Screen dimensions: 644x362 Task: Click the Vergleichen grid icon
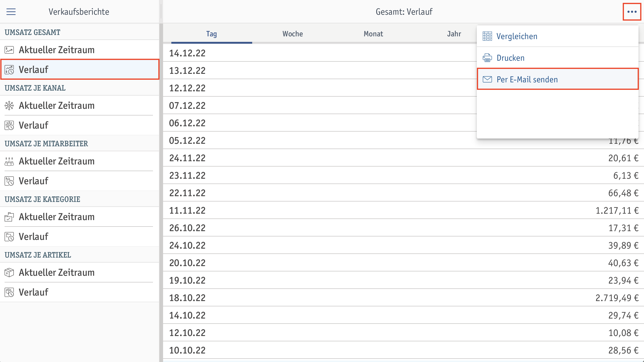487,36
